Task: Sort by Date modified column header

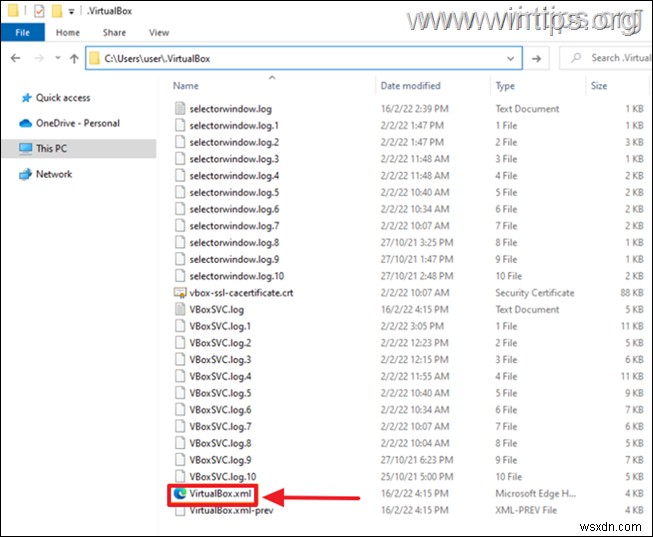Action: point(410,86)
